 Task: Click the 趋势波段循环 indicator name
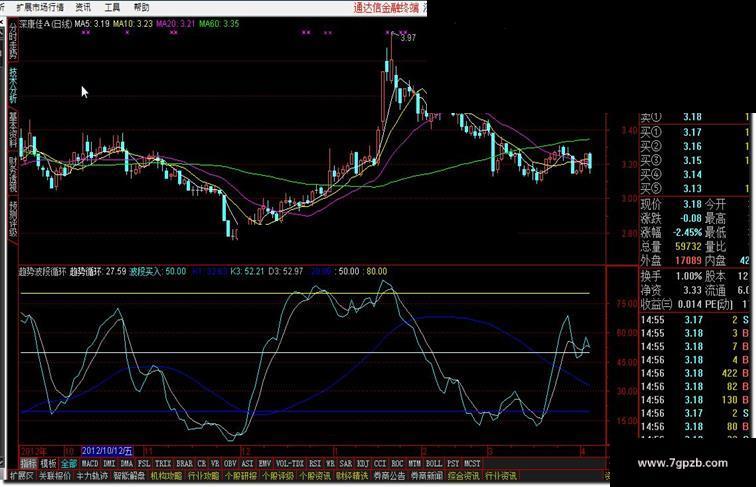coord(41,271)
